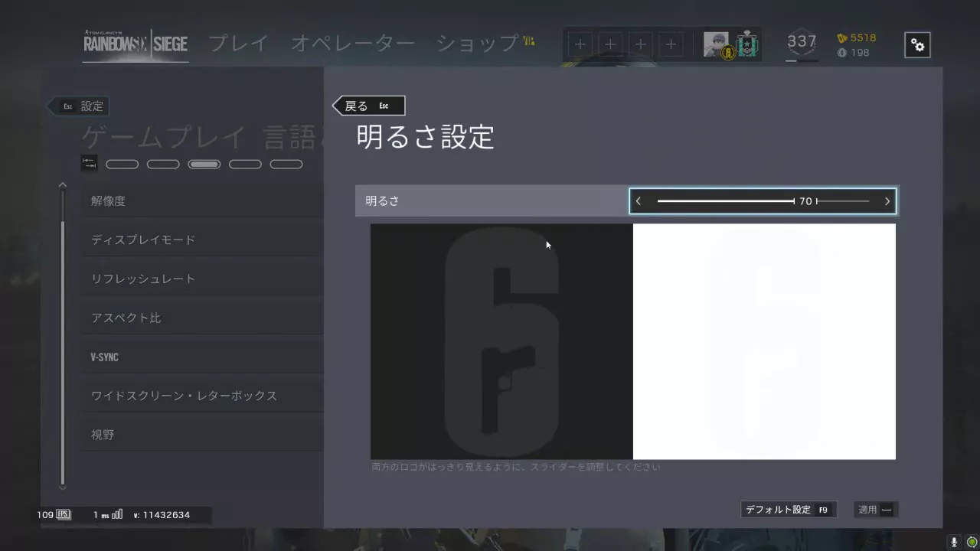Screen dimensions: 980x551
Task: Click the microphone status icon
Action: point(954,542)
